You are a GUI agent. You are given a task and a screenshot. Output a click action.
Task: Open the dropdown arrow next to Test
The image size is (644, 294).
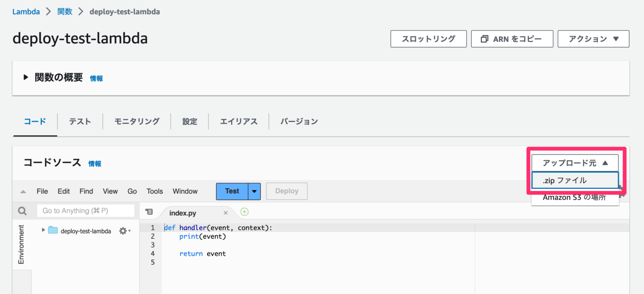tap(254, 191)
